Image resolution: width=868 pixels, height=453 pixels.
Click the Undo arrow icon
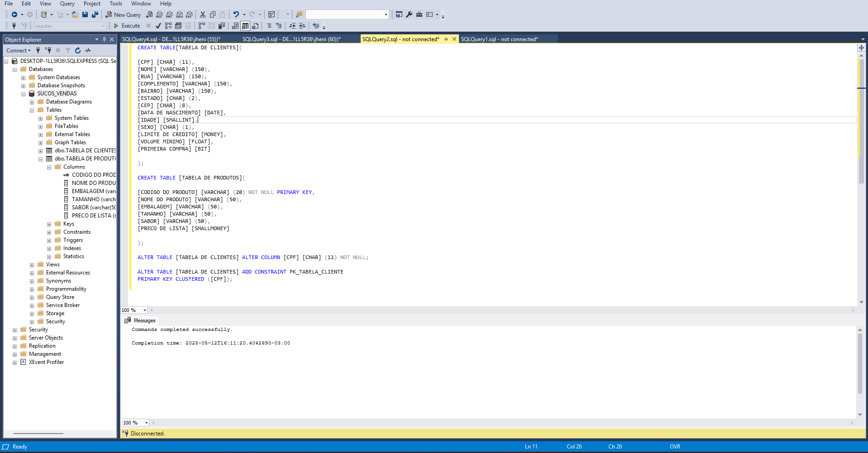236,14
